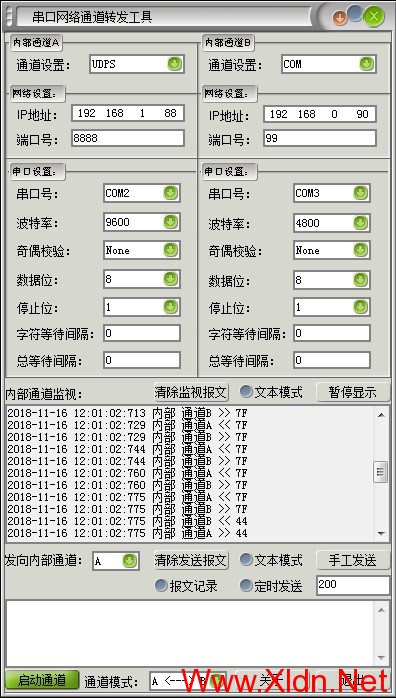This screenshot has width=396, height=698.
Task: Click channel B IP address field 192.168.0.90
Action: 319,114
